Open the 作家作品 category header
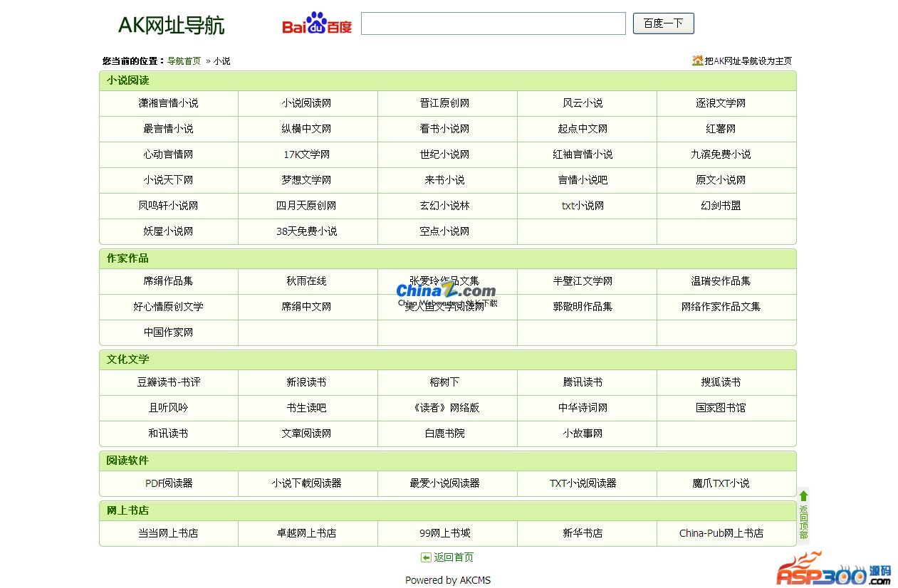This screenshot has width=898, height=588. [127, 258]
